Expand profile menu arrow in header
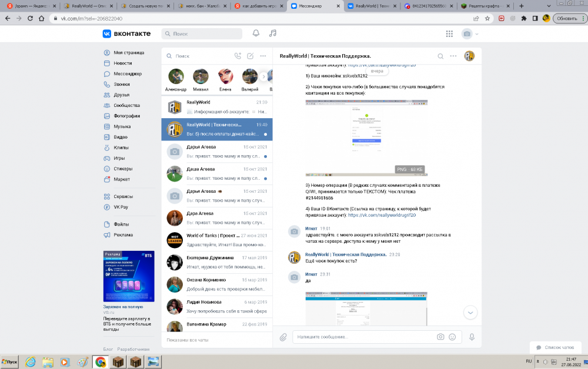 (x=477, y=33)
